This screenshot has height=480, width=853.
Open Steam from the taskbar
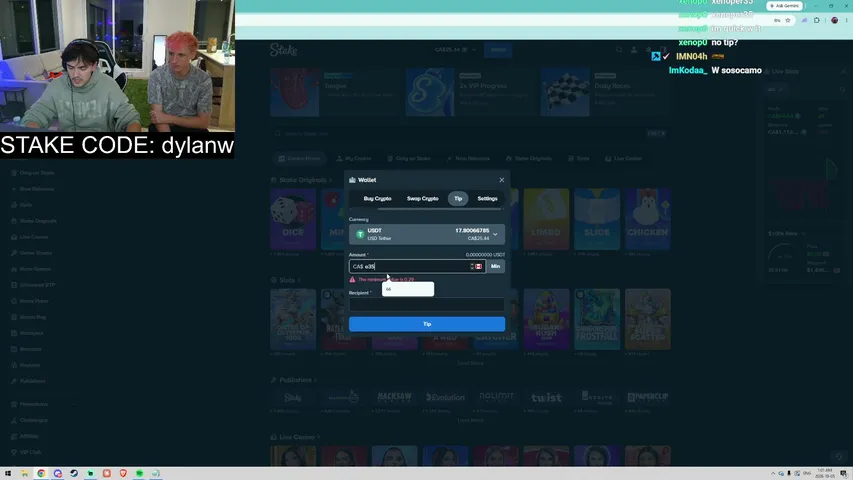[74, 473]
